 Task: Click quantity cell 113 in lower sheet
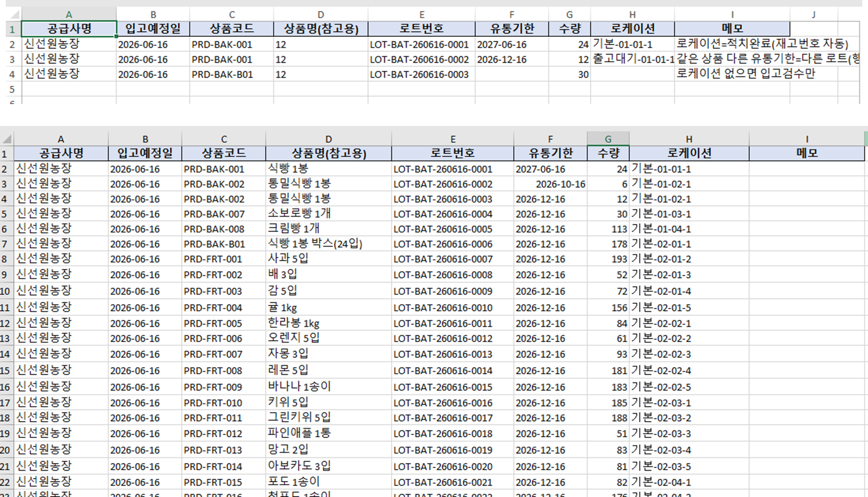(x=608, y=229)
